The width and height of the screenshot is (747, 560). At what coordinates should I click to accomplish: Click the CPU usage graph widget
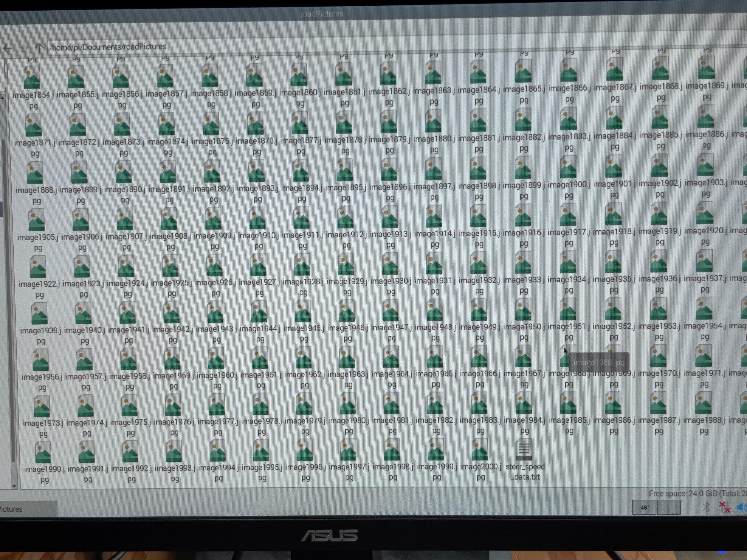[x=669, y=507]
